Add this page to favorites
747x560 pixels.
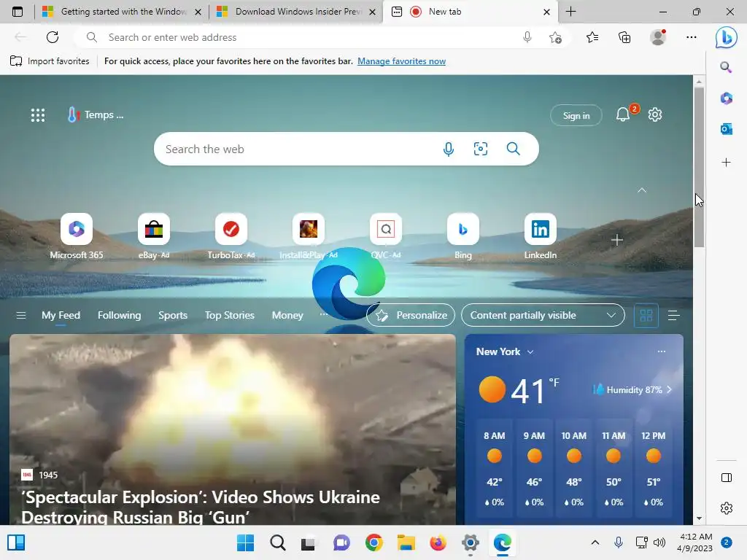pyautogui.click(x=555, y=37)
